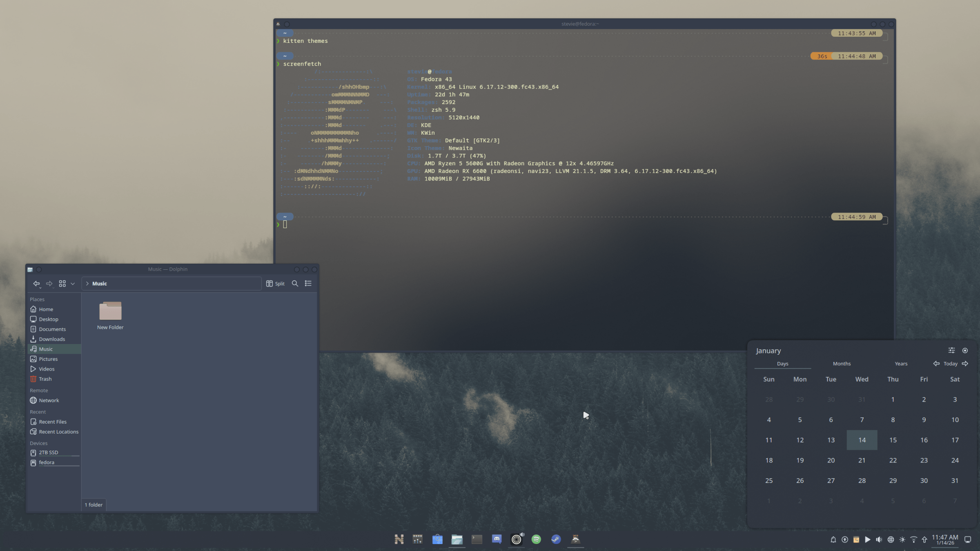This screenshot has width=980, height=551.
Task: Toggle Wi-Fi via the network tray icon
Action: tap(914, 539)
